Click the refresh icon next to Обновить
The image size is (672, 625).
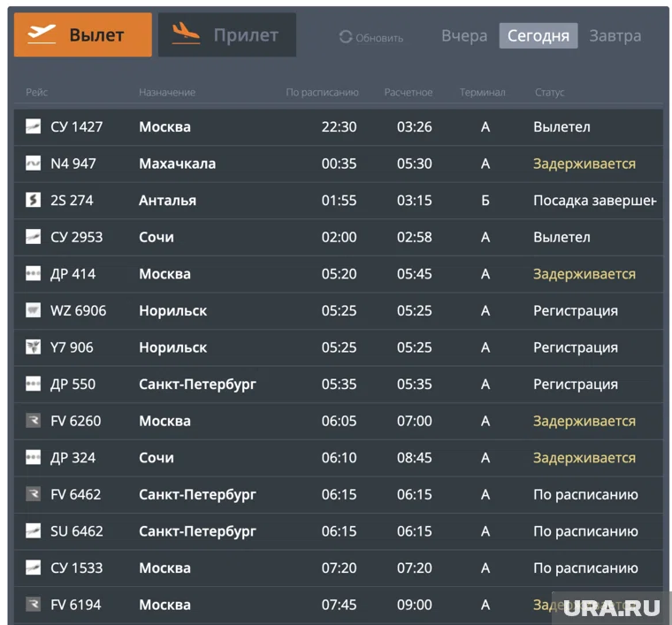click(346, 37)
